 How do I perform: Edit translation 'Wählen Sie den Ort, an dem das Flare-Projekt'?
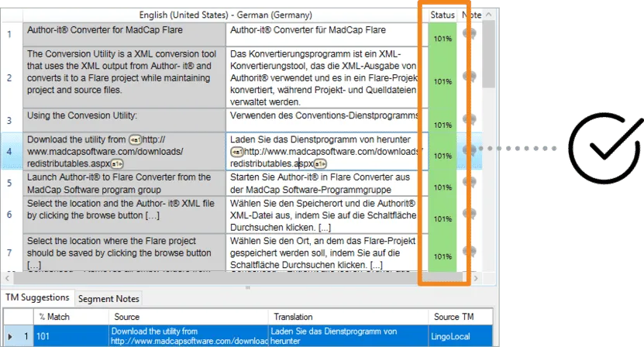point(323,241)
